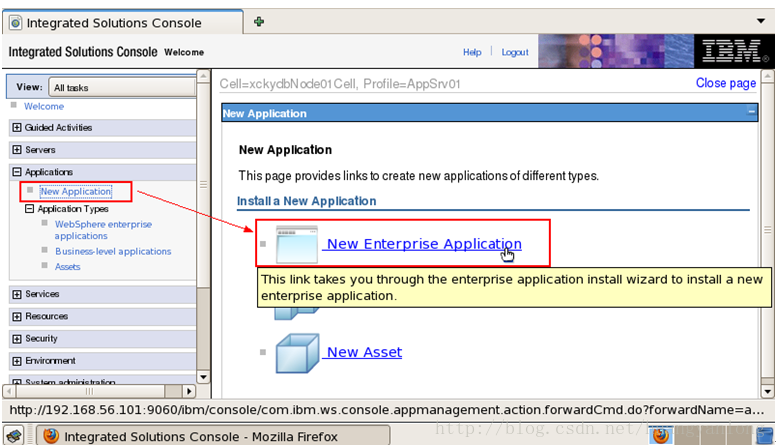Click the New Application portlet title bar

point(490,113)
